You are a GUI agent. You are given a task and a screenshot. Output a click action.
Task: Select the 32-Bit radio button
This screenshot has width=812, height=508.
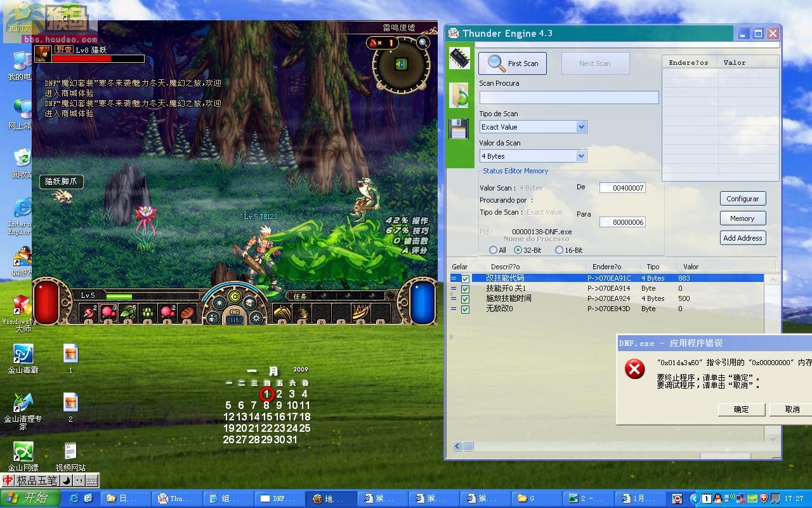tap(518, 250)
